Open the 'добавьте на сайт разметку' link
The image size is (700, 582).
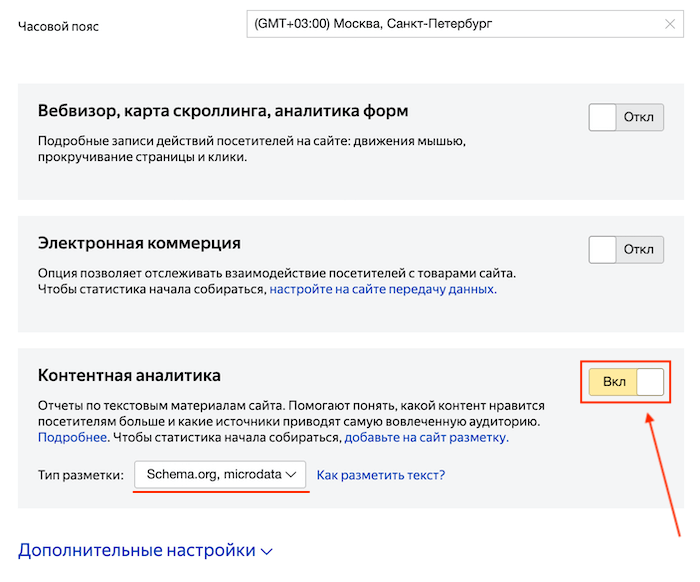point(426,438)
